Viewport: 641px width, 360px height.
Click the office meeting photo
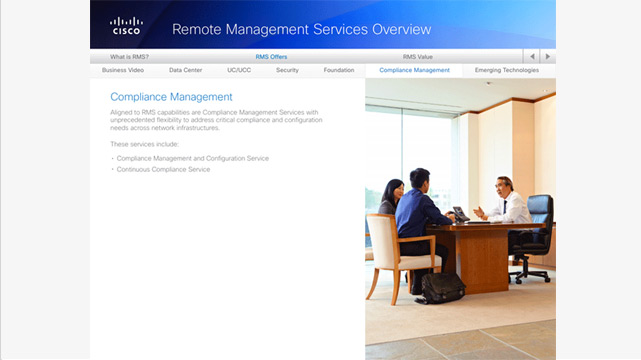[460, 219]
